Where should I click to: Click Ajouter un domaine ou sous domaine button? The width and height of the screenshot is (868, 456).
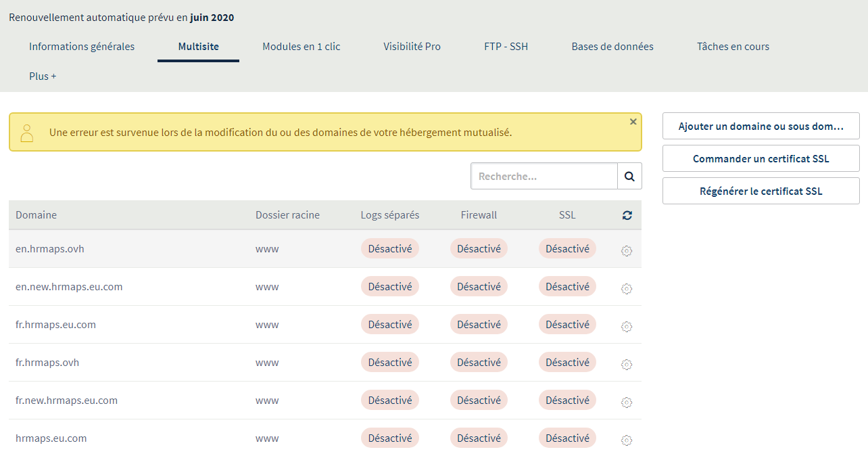pyautogui.click(x=761, y=127)
